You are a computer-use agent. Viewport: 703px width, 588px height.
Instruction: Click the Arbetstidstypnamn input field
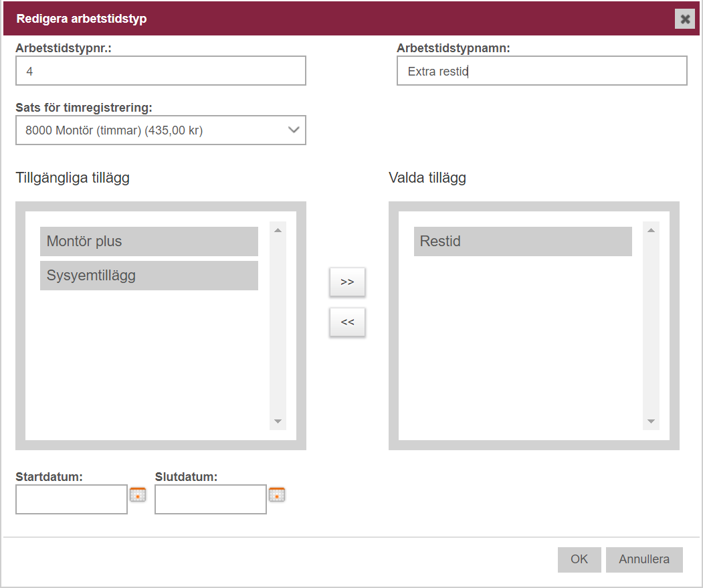(x=542, y=71)
